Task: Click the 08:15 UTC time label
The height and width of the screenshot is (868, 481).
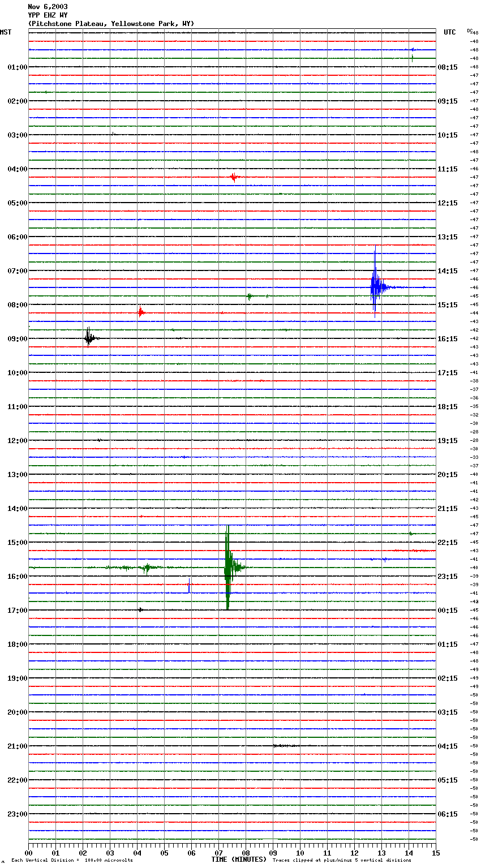Action: (448, 67)
